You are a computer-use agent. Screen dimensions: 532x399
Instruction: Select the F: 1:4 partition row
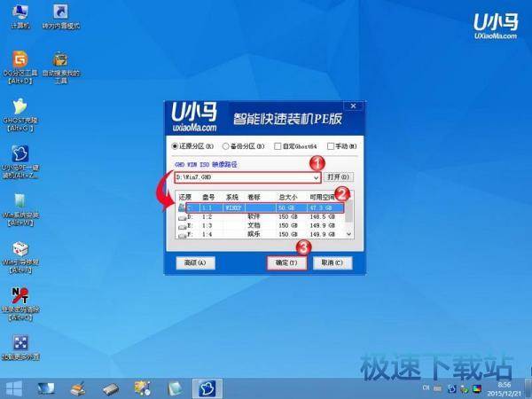click(262, 234)
